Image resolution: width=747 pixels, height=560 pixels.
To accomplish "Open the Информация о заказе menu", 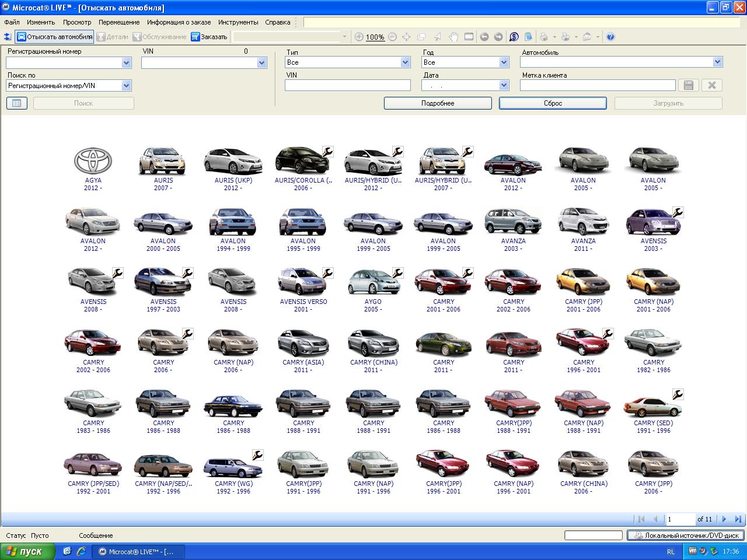I will pos(179,22).
